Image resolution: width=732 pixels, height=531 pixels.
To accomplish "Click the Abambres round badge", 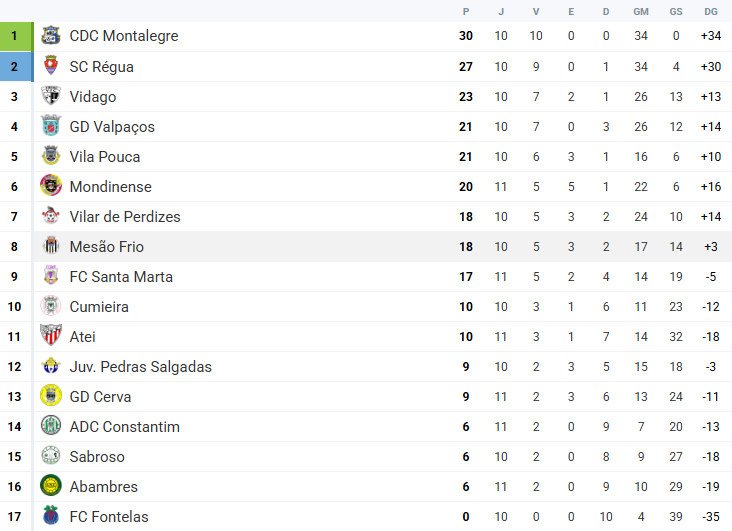I will (x=50, y=486).
